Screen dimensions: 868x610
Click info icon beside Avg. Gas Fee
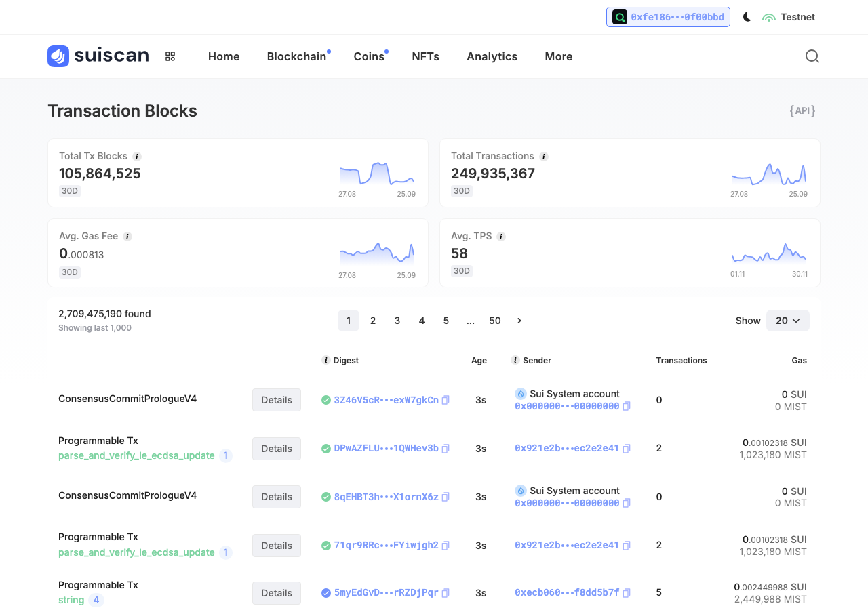(127, 237)
